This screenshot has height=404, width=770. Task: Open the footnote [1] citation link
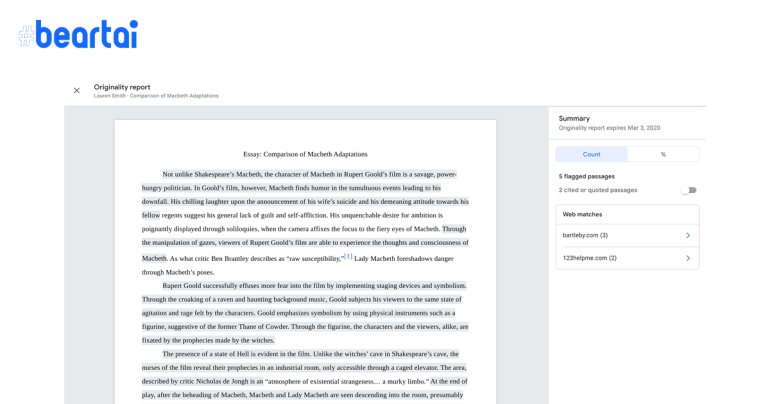(348, 257)
